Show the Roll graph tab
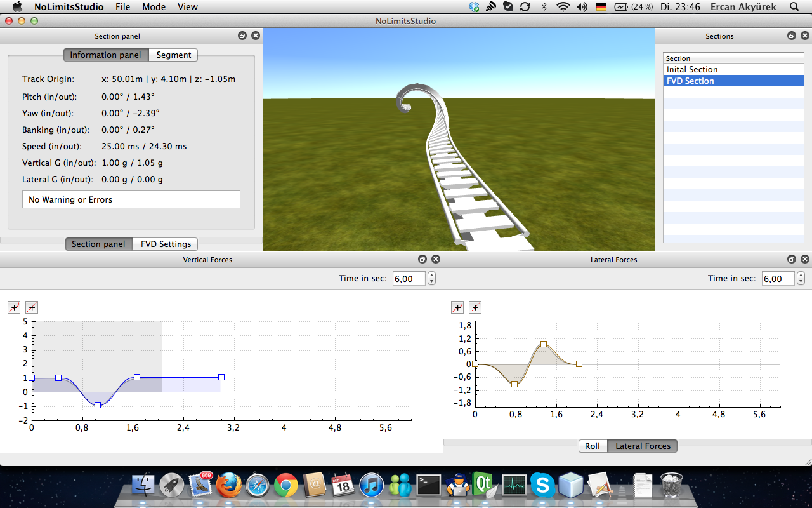This screenshot has width=812, height=508. 593,446
